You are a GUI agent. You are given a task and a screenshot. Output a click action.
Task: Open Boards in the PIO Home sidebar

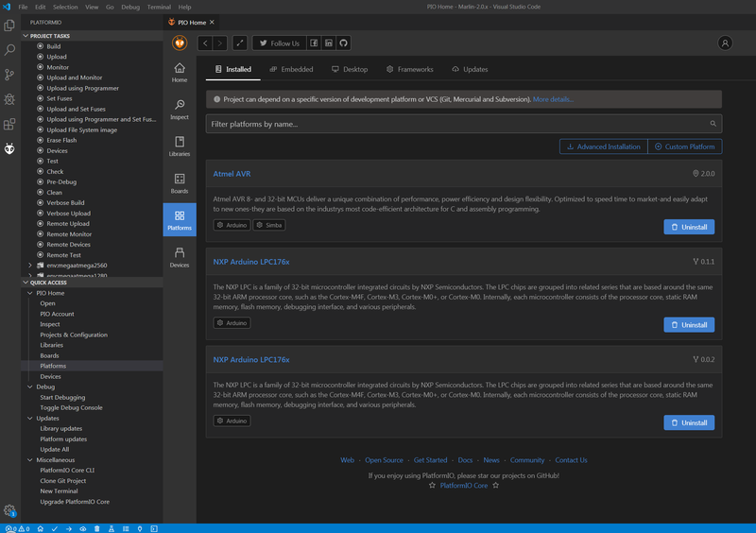point(180,183)
